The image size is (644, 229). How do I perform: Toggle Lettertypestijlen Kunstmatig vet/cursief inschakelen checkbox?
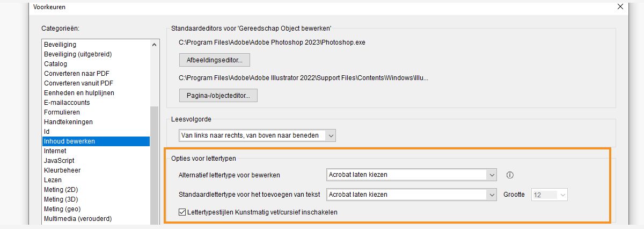[183, 212]
